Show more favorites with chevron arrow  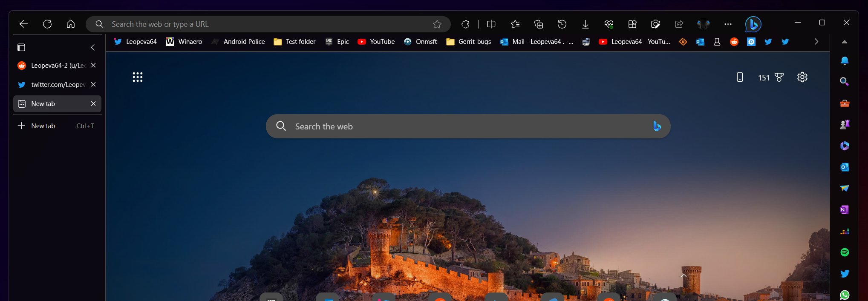[x=816, y=42]
